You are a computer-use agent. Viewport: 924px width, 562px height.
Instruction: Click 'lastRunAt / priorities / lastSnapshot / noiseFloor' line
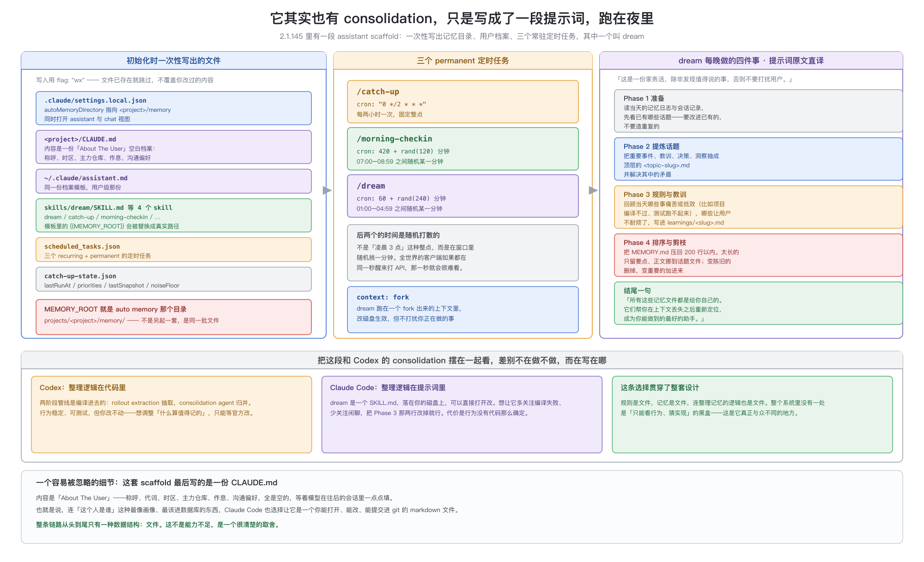112,286
